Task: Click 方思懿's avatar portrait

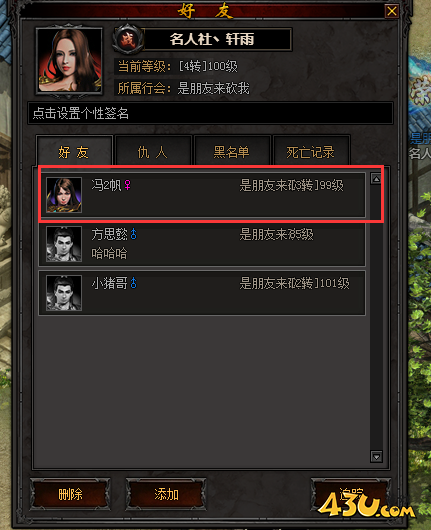Action: point(64,244)
